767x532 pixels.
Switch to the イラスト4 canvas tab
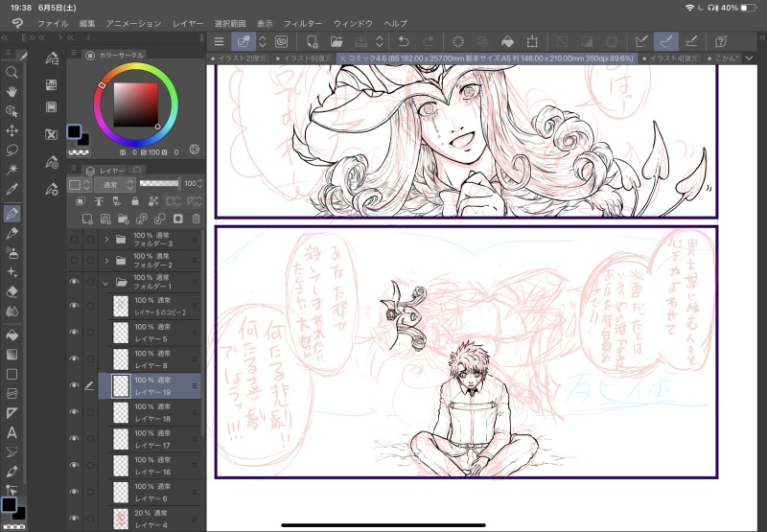[x=670, y=58]
